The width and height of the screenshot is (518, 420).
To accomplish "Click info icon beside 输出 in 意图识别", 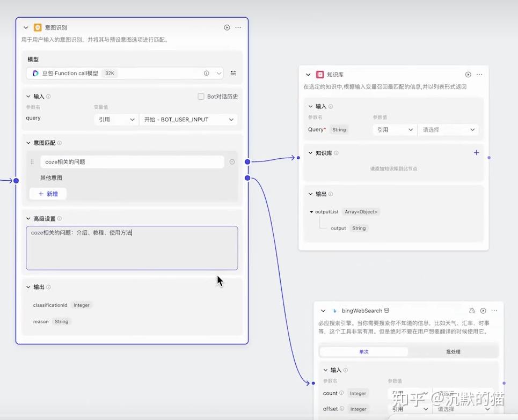I will 48,287.
